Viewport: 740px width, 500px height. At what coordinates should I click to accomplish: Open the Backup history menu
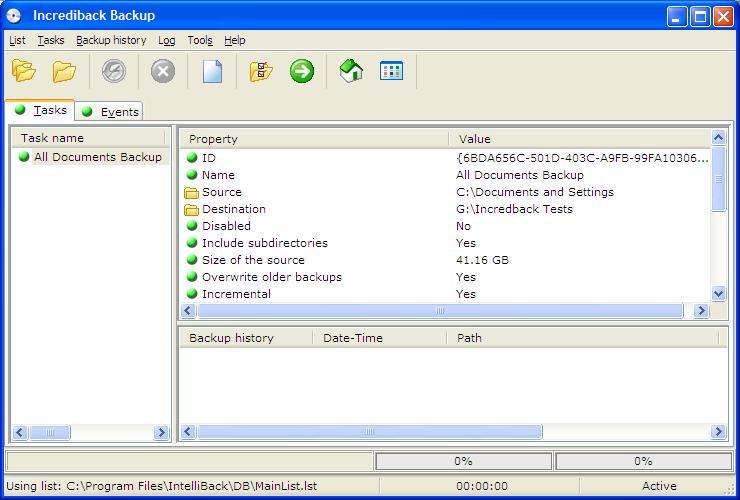coord(111,41)
